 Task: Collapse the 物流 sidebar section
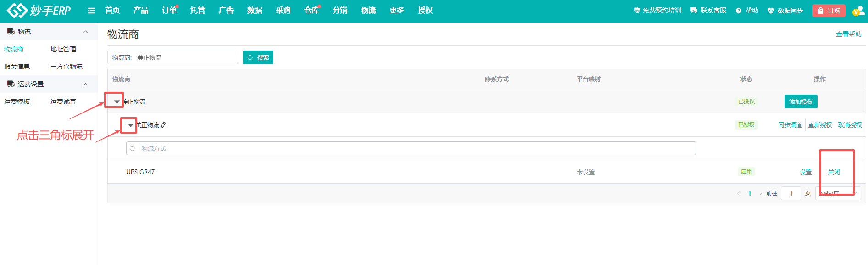pyautogui.click(x=85, y=32)
